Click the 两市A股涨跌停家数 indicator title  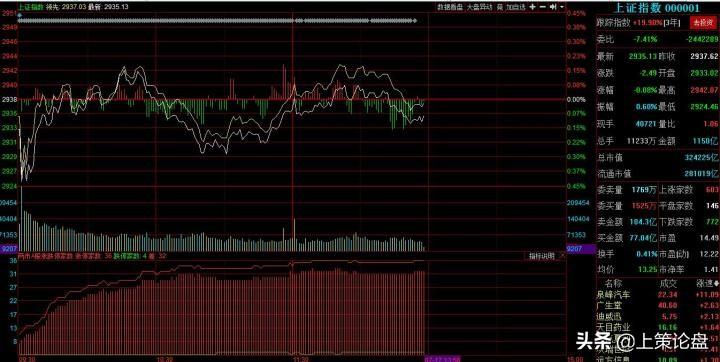point(45,255)
